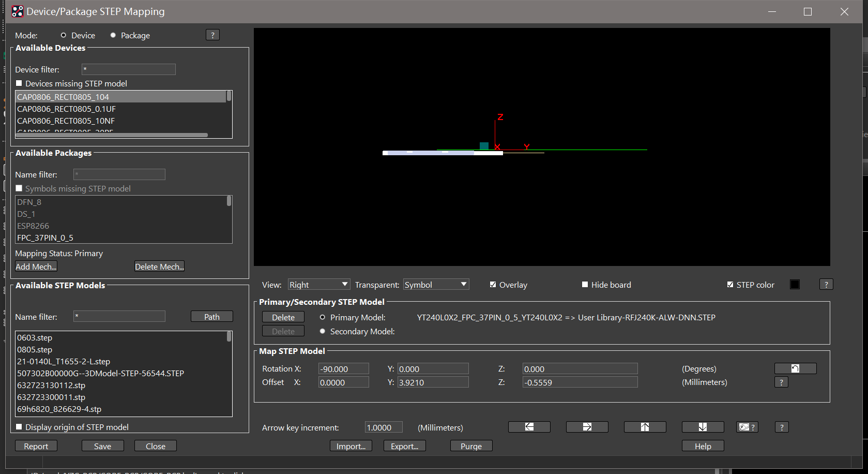Click the Import... button
The width and height of the screenshot is (868, 474).
click(x=351, y=446)
